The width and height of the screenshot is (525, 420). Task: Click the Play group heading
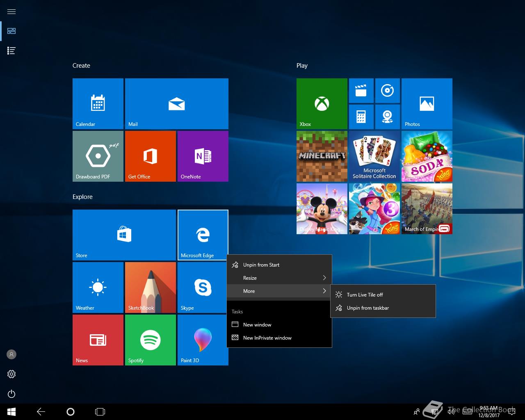(302, 66)
